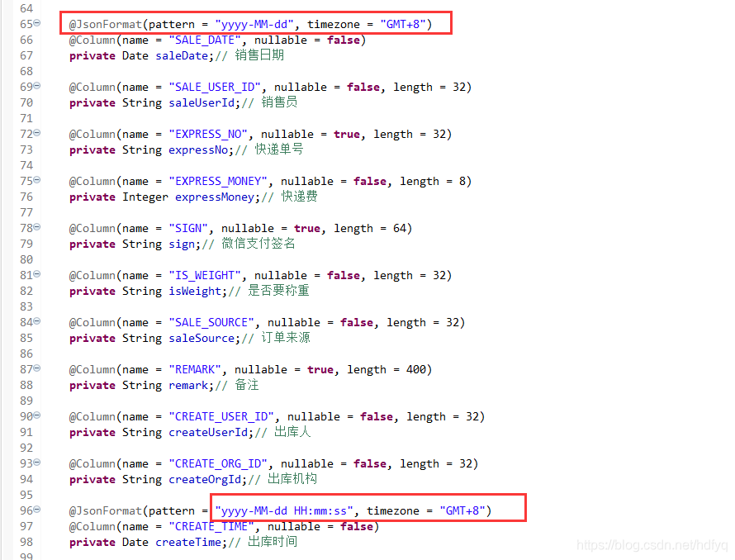
Task: Collapse the fold marker at line 72
Action: [x=37, y=133]
